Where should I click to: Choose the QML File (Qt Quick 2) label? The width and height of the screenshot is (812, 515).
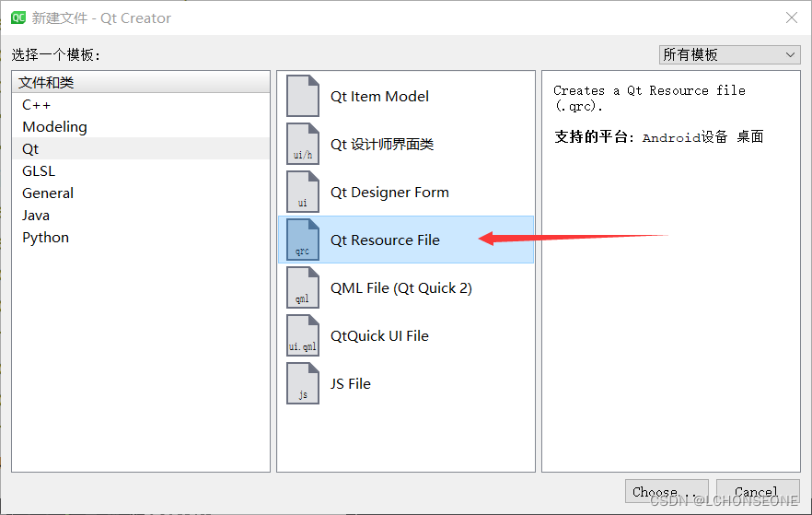point(401,288)
